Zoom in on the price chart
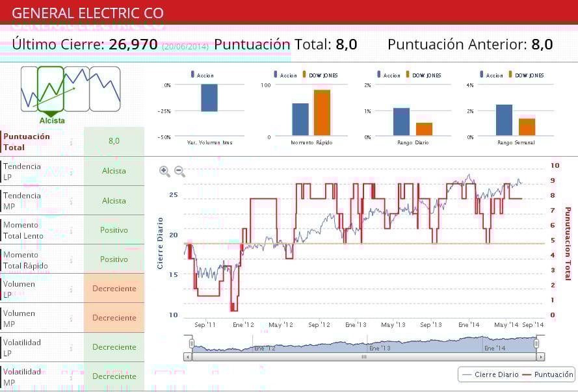The height and width of the screenshot is (392, 578). (164, 172)
